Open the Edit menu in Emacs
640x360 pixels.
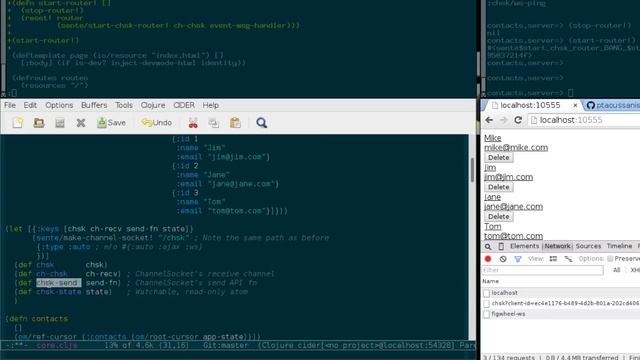point(30,105)
